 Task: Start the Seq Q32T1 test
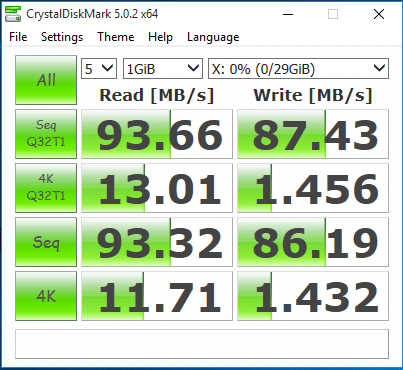(46, 134)
